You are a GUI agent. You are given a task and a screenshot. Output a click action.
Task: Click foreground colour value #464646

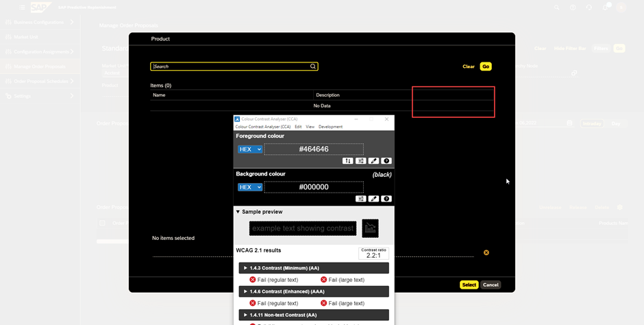pyautogui.click(x=314, y=149)
